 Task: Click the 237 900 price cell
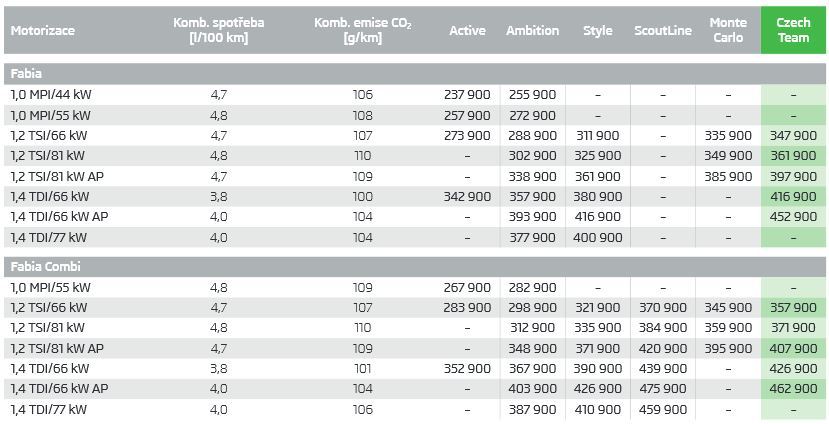[x=467, y=94]
